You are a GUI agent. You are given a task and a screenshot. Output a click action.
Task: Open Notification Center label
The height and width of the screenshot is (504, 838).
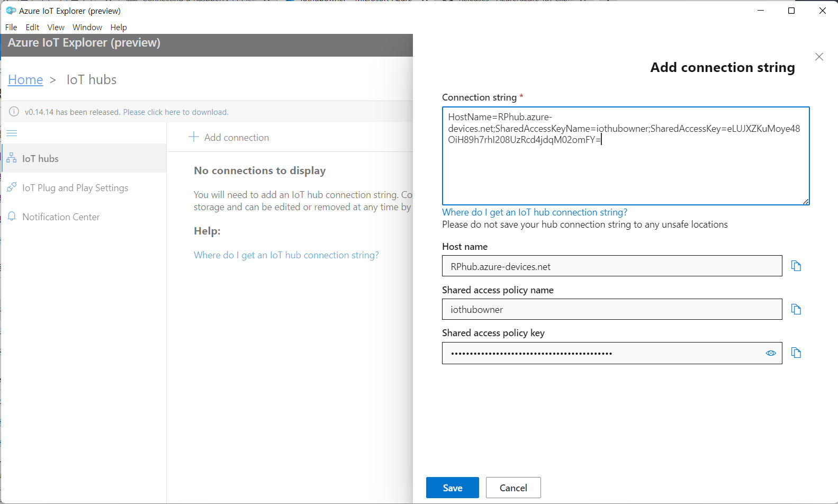(x=61, y=217)
